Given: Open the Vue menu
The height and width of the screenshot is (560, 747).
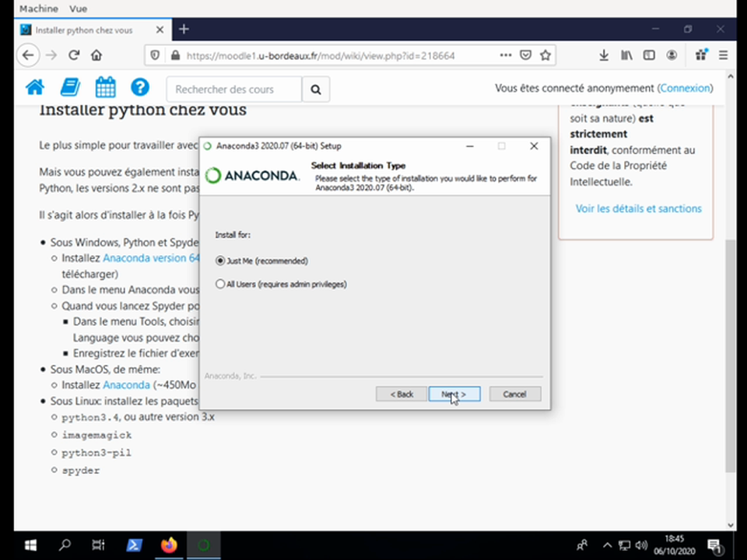Looking at the screenshot, I should (x=78, y=9).
